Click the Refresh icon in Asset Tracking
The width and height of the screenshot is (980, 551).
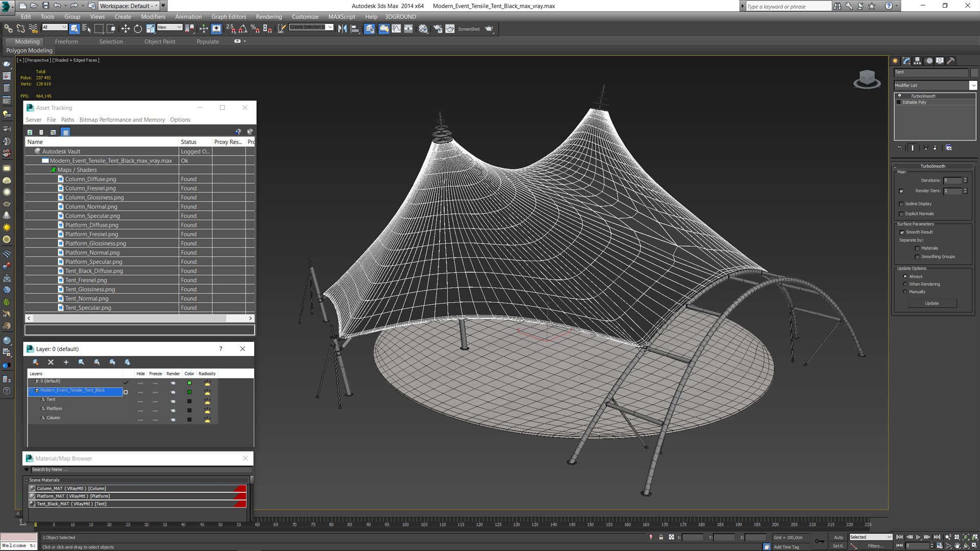(30, 132)
